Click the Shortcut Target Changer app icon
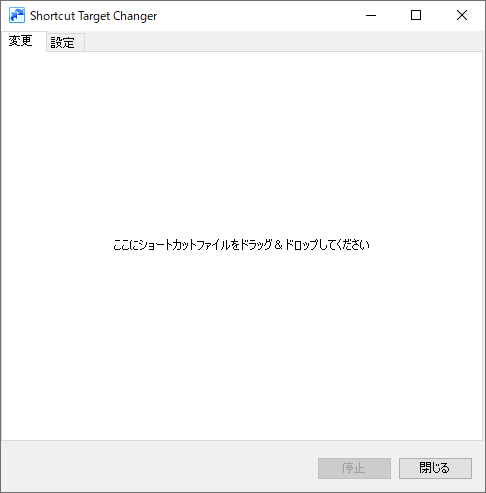The height and width of the screenshot is (493, 486). (x=17, y=15)
